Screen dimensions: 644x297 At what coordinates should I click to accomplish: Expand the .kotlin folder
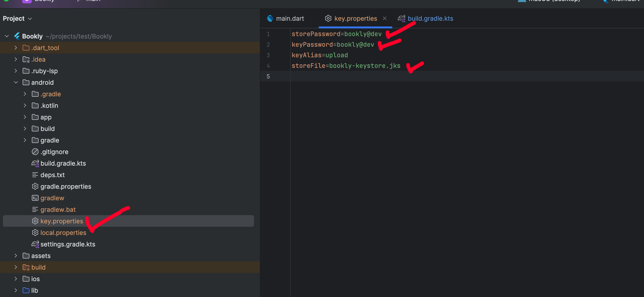(25, 106)
